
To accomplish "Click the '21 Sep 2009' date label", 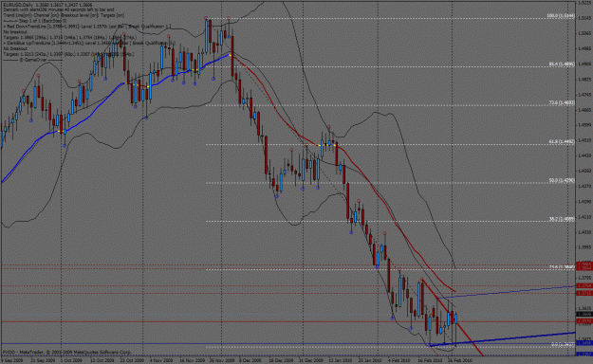I will [x=43, y=360].
